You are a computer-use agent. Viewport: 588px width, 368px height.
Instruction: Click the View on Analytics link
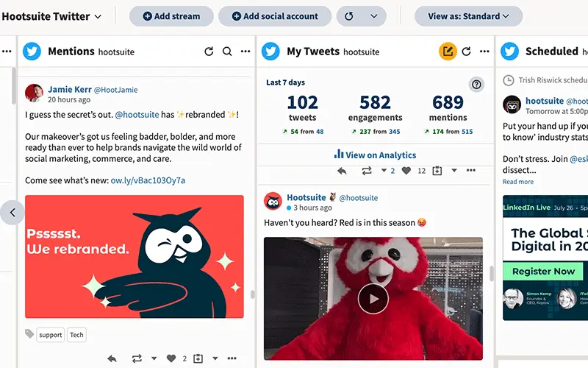375,155
